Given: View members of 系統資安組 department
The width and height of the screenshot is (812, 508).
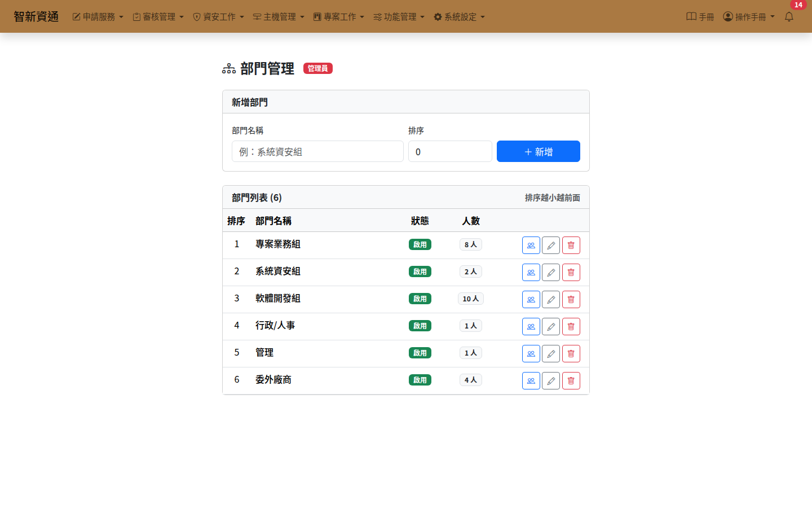Looking at the screenshot, I should click(x=531, y=273).
